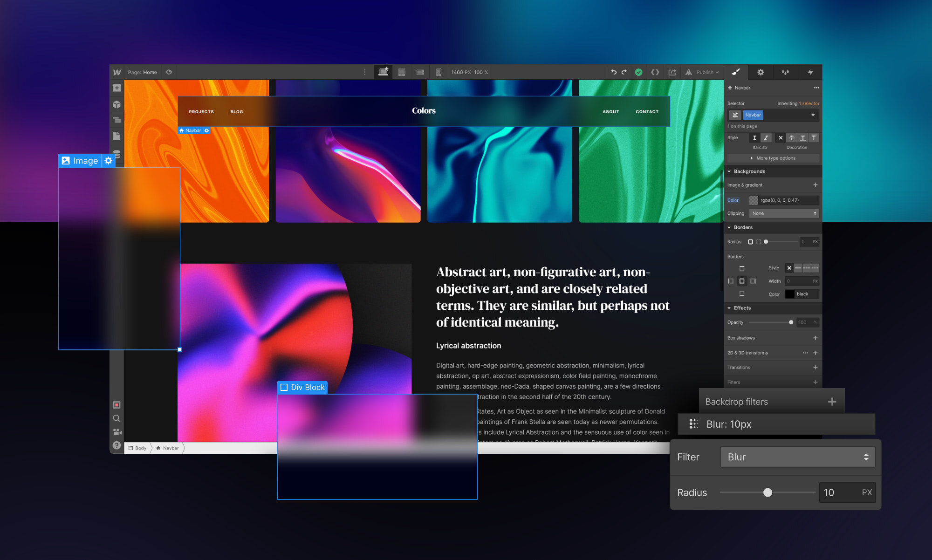Open the Clipping dropdown set to None
Viewport: 932px width, 560px height.
click(x=784, y=213)
